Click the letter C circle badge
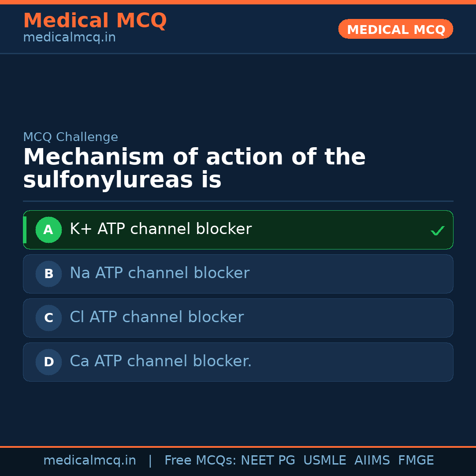The height and width of the screenshot is (476, 476). coord(48,318)
